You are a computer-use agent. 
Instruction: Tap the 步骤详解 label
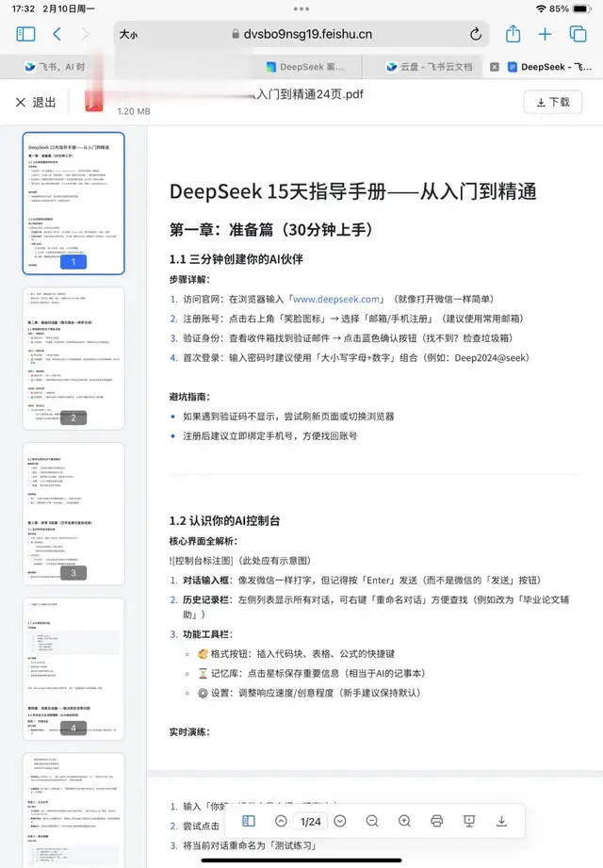189,280
